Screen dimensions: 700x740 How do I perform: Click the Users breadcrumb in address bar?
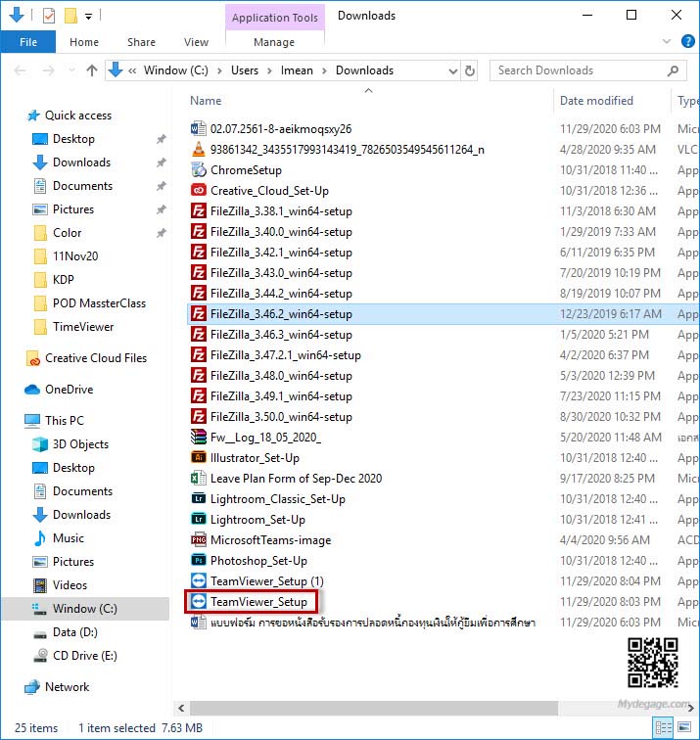coord(245,70)
